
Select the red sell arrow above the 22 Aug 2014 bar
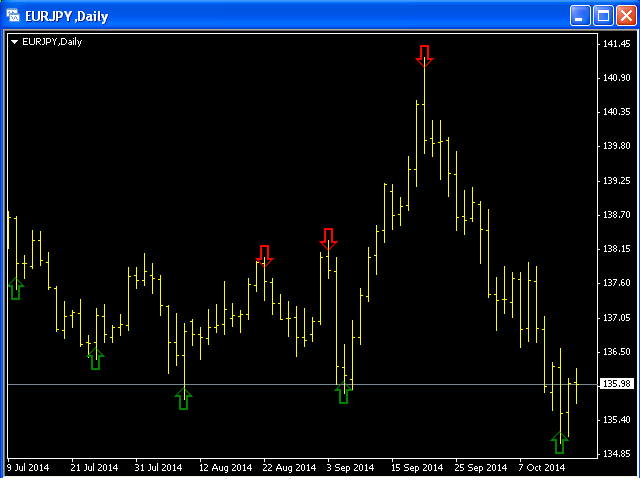click(x=264, y=256)
